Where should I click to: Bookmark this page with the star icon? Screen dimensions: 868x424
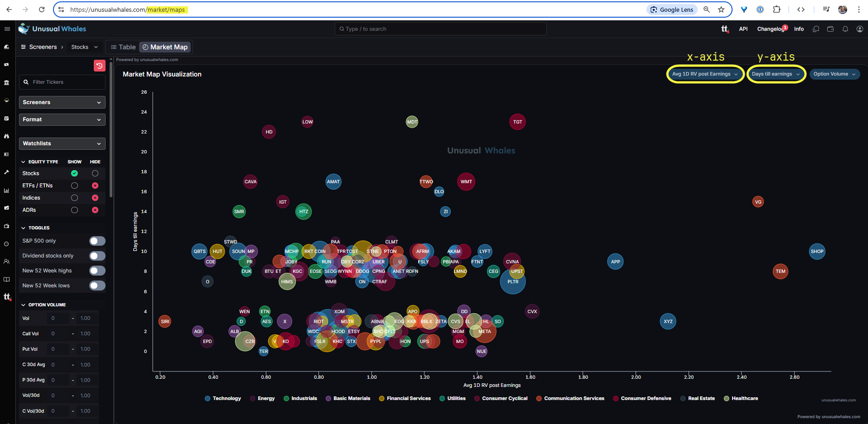(x=721, y=10)
